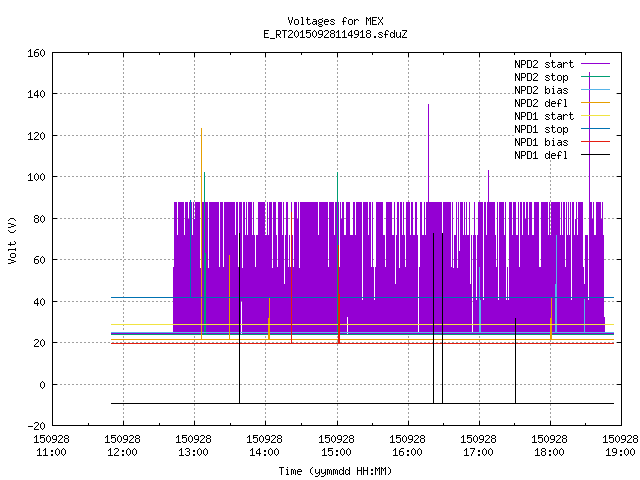Click the chart title Voltages for MEX
This screenshot has width=640, height=480.
335,21
